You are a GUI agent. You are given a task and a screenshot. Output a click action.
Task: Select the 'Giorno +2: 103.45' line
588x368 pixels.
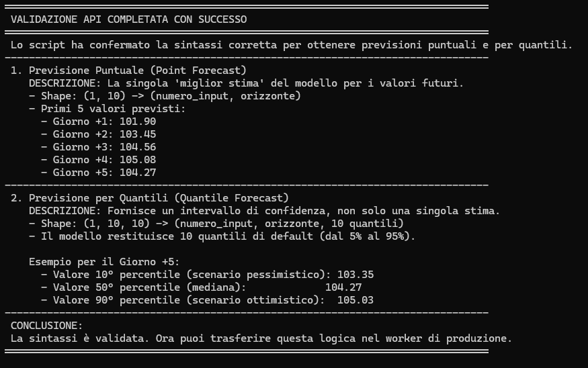coord(98,134)
